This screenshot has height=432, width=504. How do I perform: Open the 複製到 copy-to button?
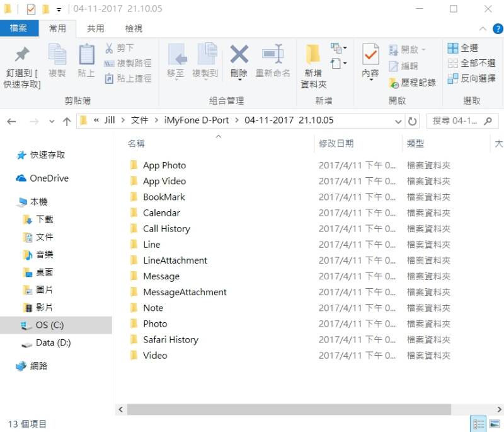click(205, 60)
